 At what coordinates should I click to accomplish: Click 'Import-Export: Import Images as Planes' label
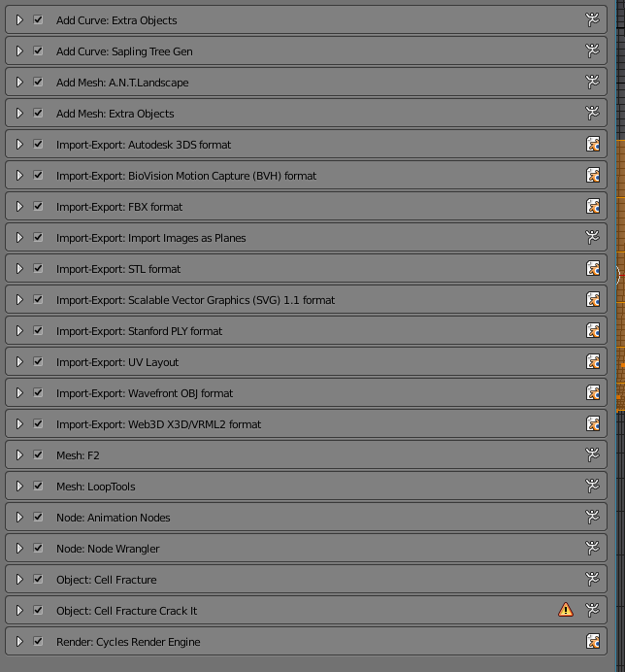[x=151, y=238]
